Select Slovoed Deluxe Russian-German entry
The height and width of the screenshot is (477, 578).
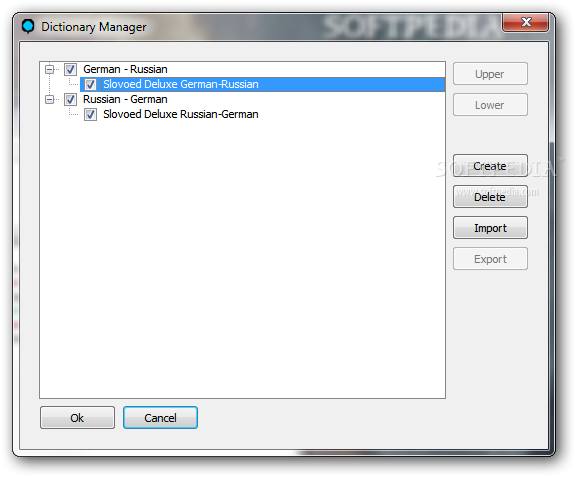pos(181,115)
